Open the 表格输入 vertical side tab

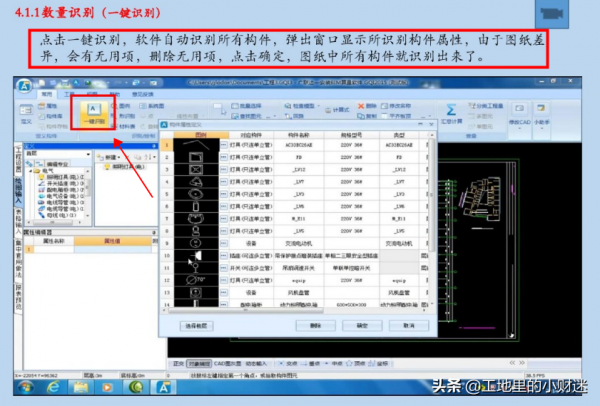point(18,221)
